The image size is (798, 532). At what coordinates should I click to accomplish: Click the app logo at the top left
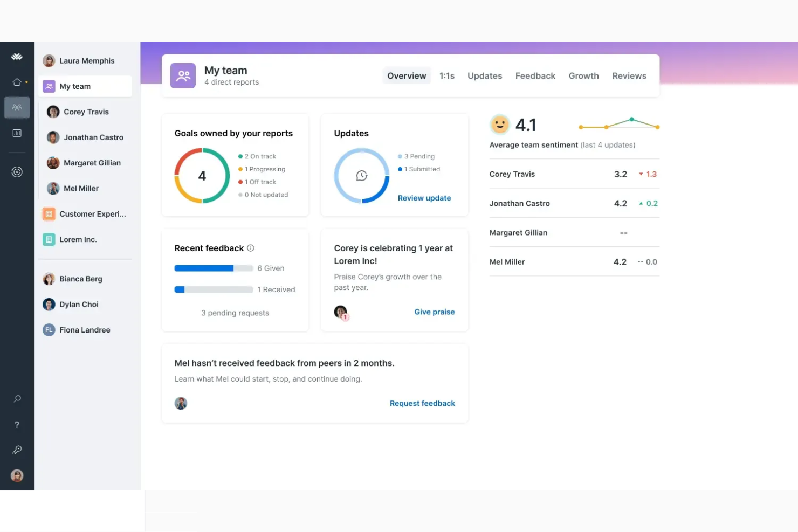pyautogui.click(x=17, y=56)
